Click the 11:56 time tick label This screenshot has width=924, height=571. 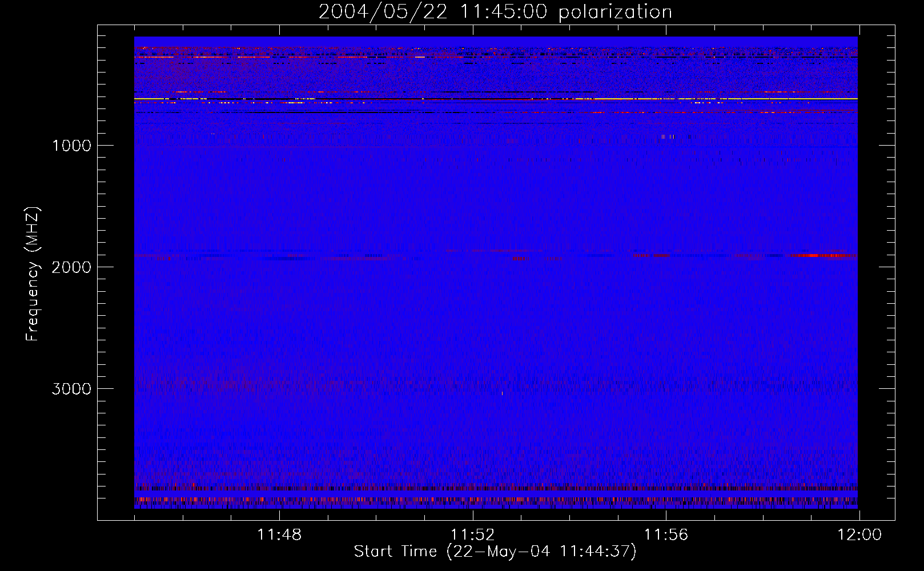[x=666, y=535]
